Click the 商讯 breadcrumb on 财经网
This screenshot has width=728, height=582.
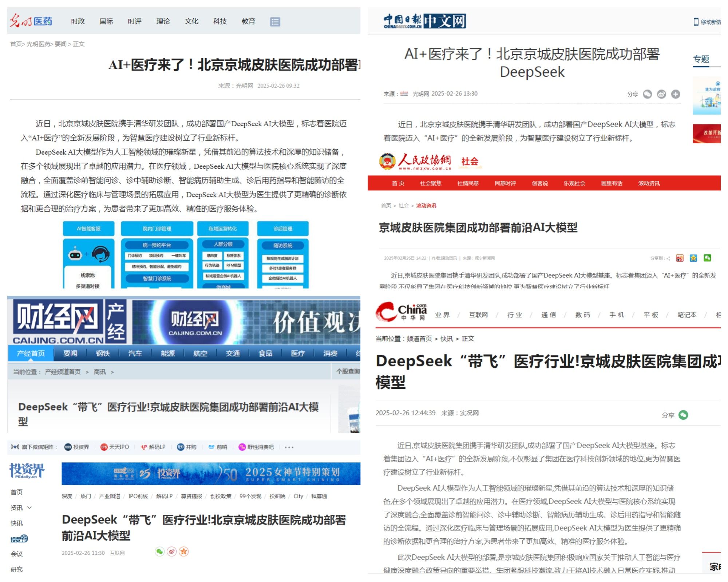[100, 372]
